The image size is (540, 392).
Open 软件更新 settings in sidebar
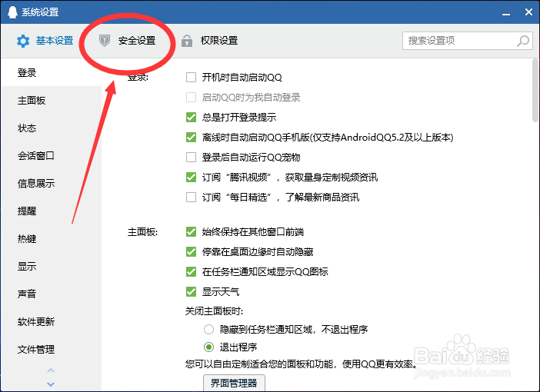(51, 322)
